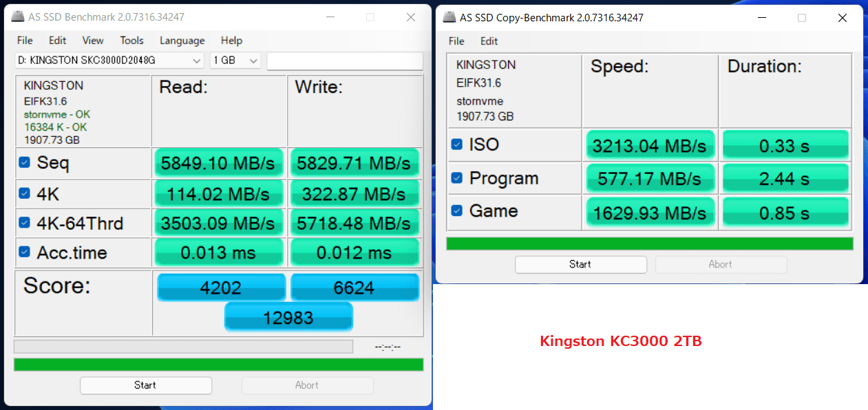Image resolution: width=868 pixels, height=410 pixels.
Task: Select the Game speed 1629.93 MB/s
Action: (650, 213)
